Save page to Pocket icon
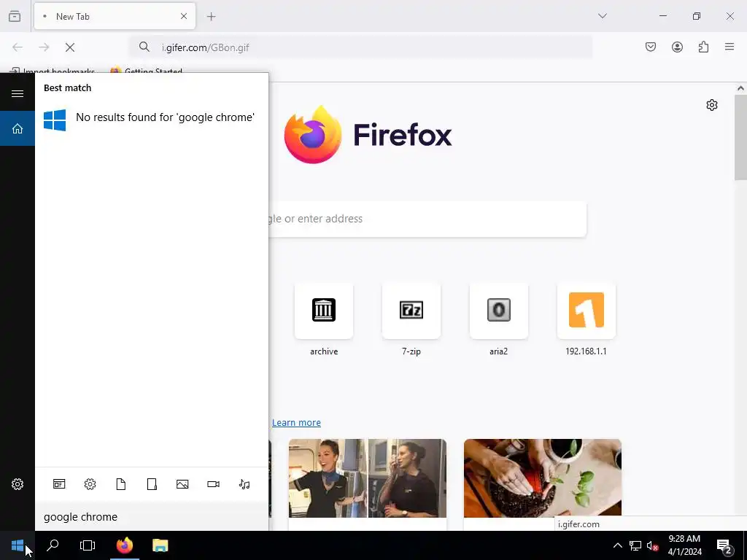The width and height of the screenshot is (747, 560). 651,47
